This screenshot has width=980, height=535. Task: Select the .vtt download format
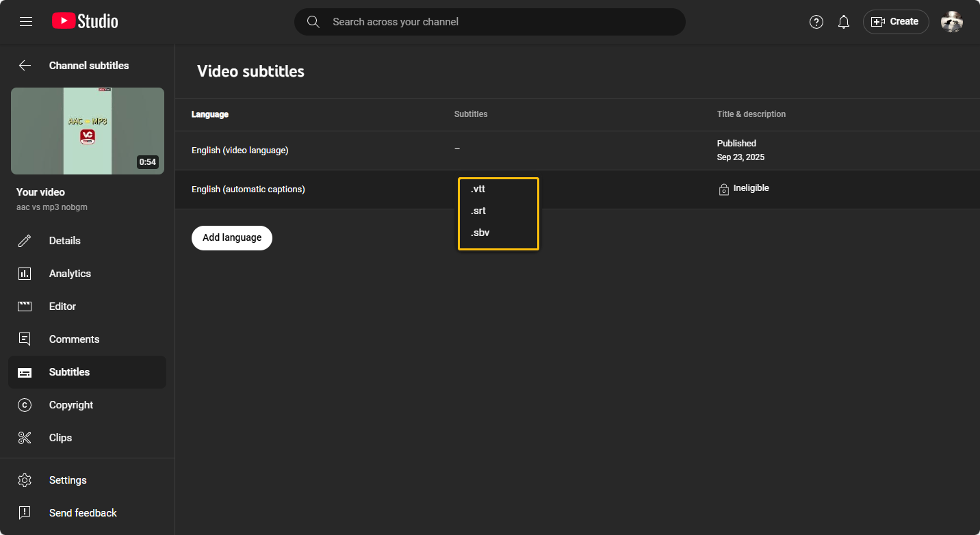click(x=478, y=189)
